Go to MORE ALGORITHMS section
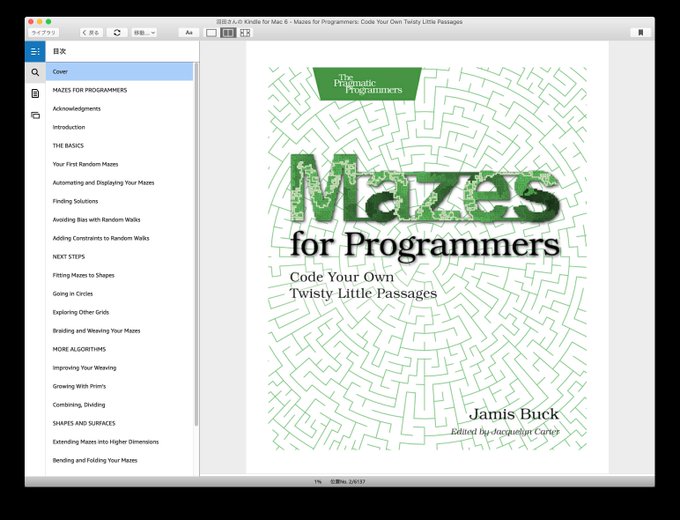The image size is (680, 520). point(120,349)
